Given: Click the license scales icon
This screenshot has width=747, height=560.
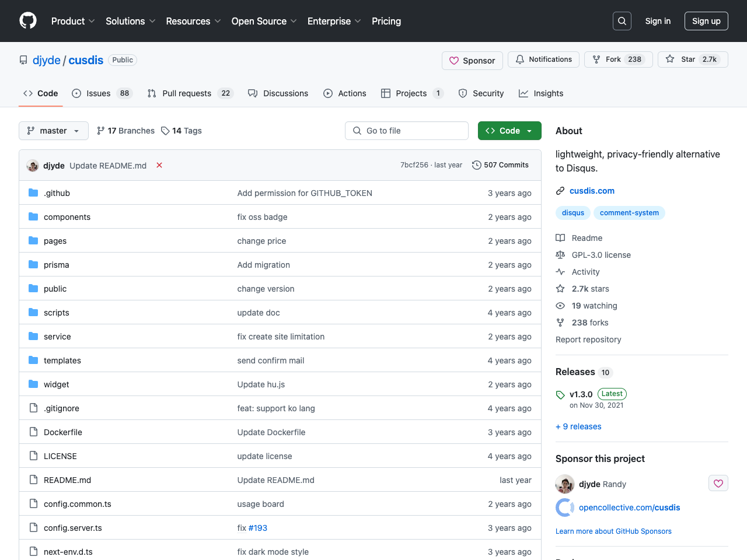Looking at the screenshot, I should pyautogui.click(x=560, y=255).
